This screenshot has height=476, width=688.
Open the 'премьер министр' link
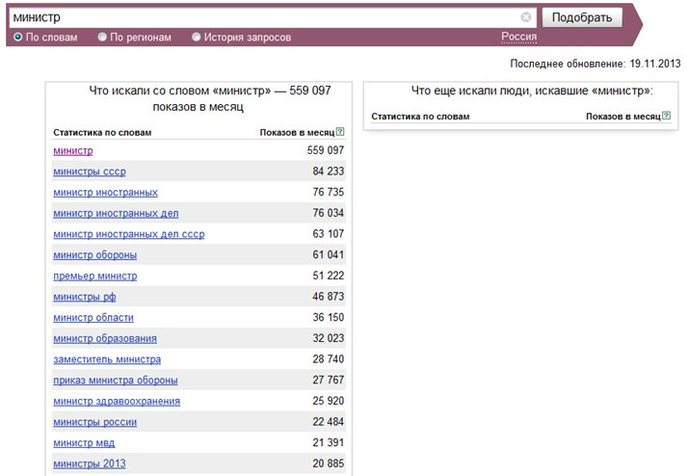pos(95,276)
